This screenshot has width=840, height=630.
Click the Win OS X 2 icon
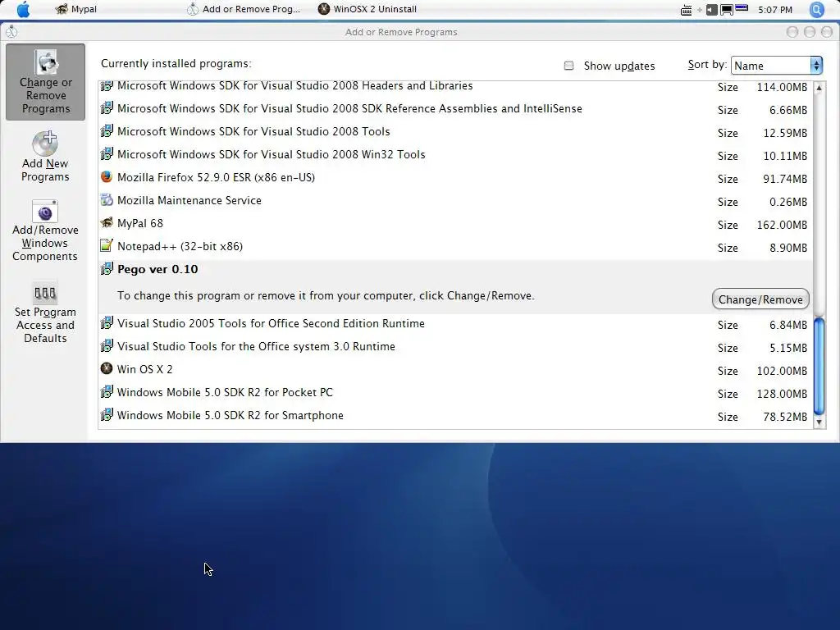pos(107,368)
